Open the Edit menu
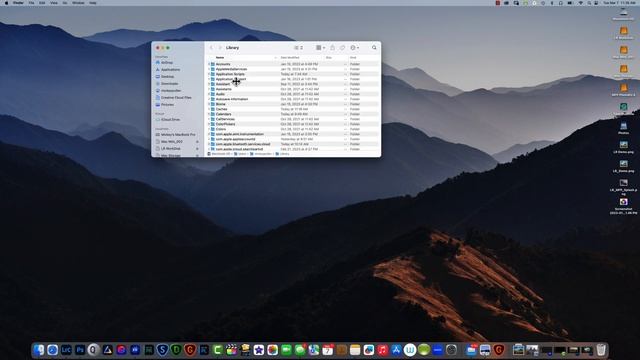 (42, 3)
